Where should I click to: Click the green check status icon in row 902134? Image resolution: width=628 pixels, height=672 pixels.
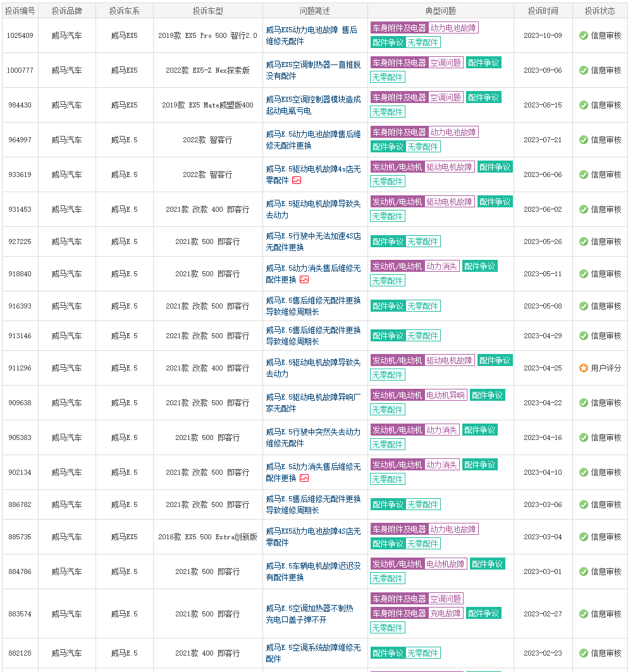tap(584, 472)
